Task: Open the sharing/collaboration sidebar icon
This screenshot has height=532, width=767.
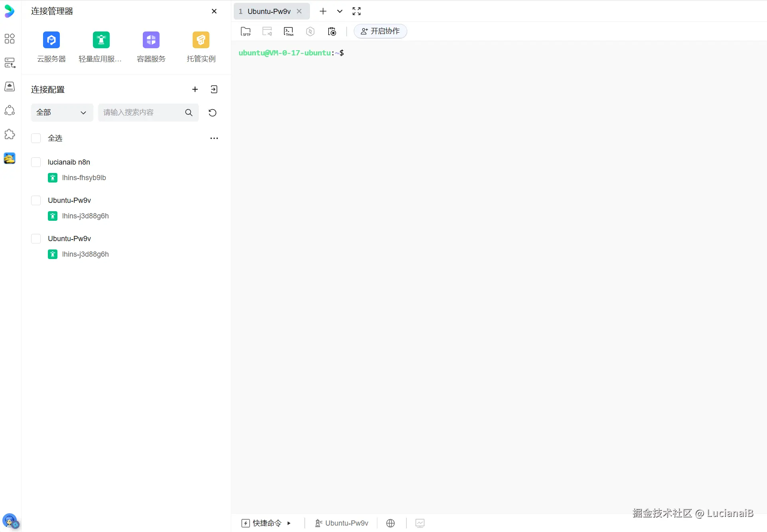Action: (9, 110)
